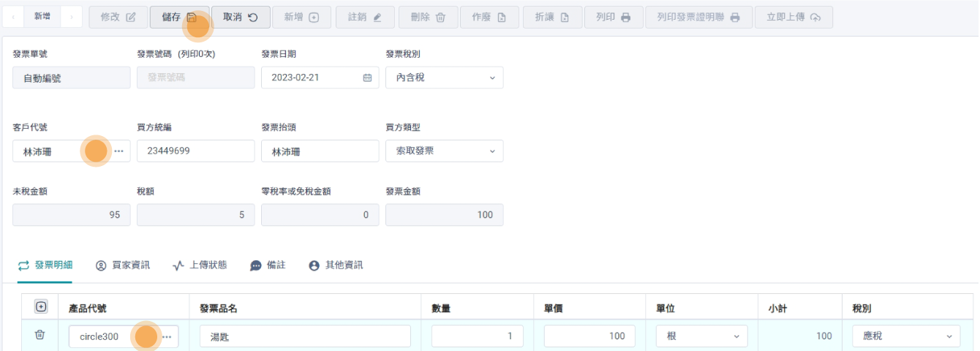Open the 備註 tab
980x351 pixels.
pyautogui.click(x=268, y=265)
